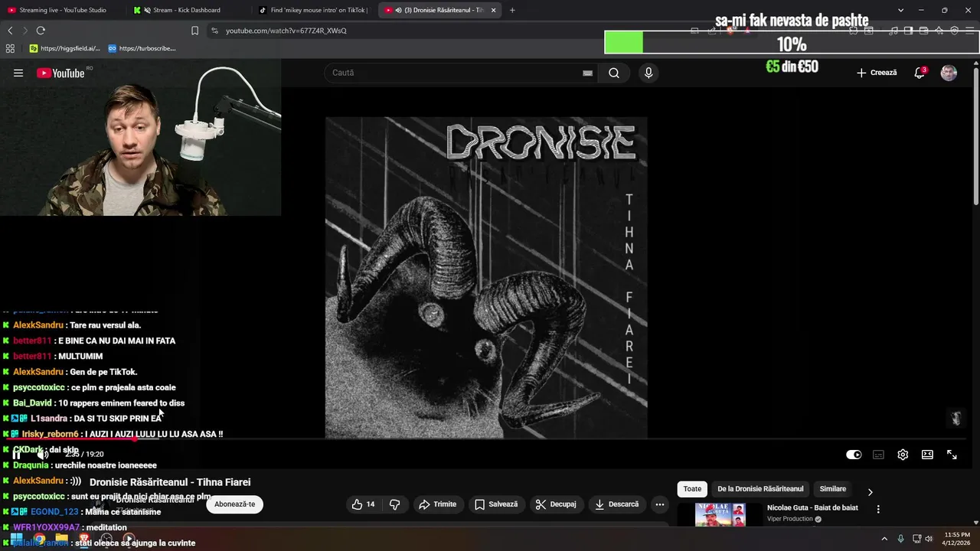
Task: Select the Toate chip
Action: (692, 489)
